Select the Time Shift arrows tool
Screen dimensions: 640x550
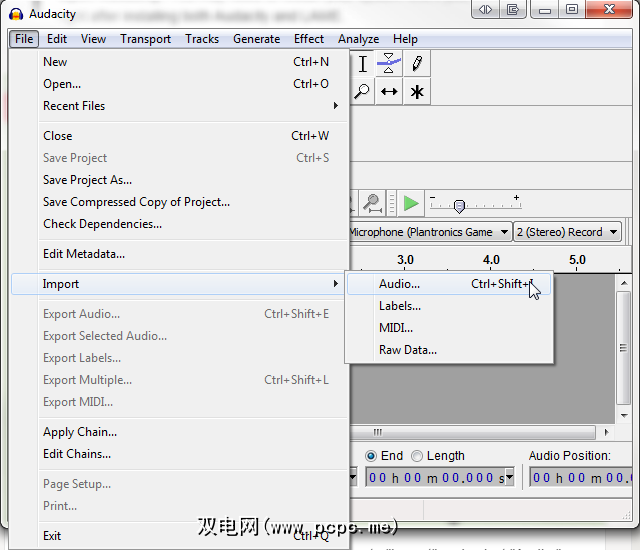[x=389, y=91]
